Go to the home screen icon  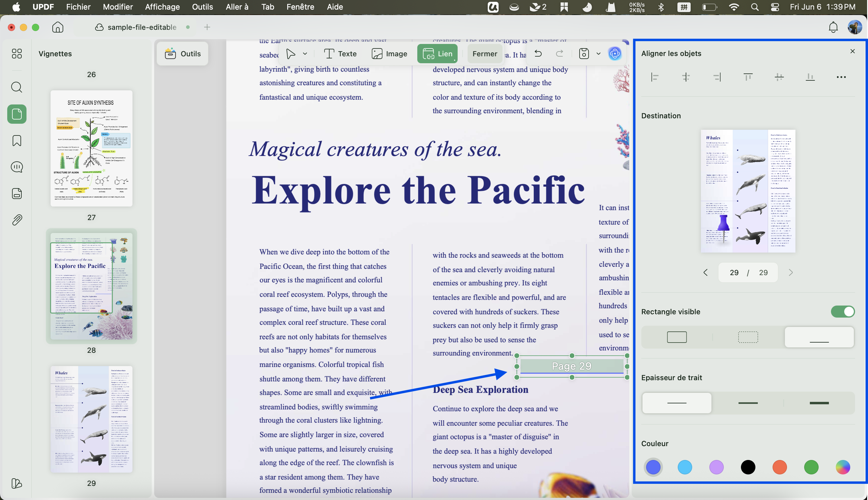click(58, 27)
